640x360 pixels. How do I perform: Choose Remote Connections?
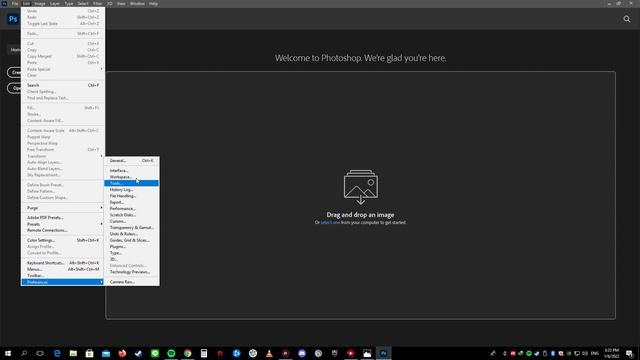click(63, 230)
